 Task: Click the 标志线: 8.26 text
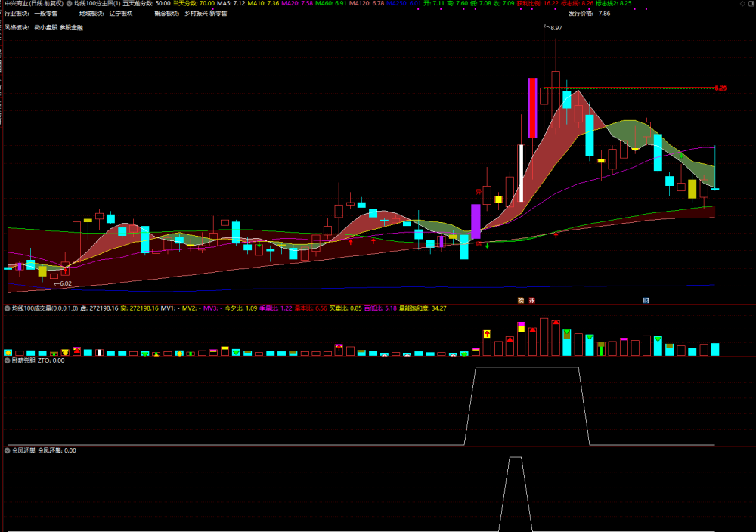tap(577, 3)
